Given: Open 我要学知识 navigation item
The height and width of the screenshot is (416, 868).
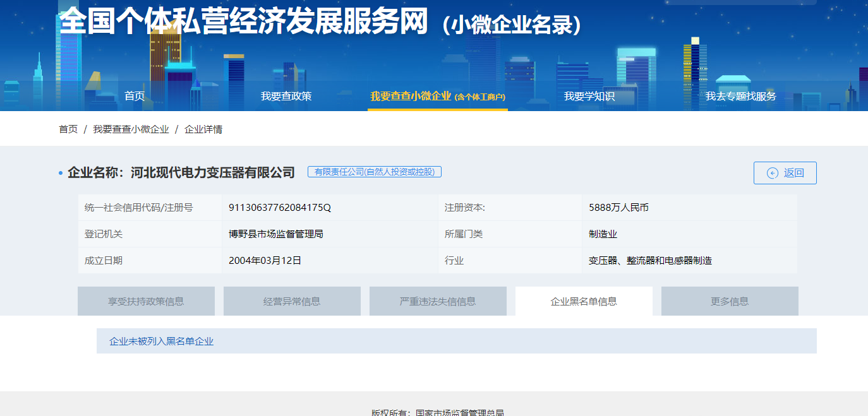Looking at the screenshot, I should point(589,96).
